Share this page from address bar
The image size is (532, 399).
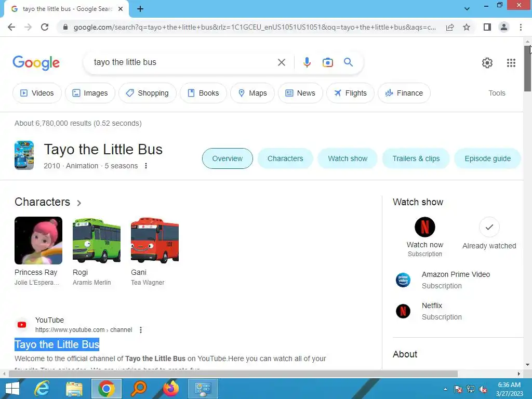(x=450, y=27)
